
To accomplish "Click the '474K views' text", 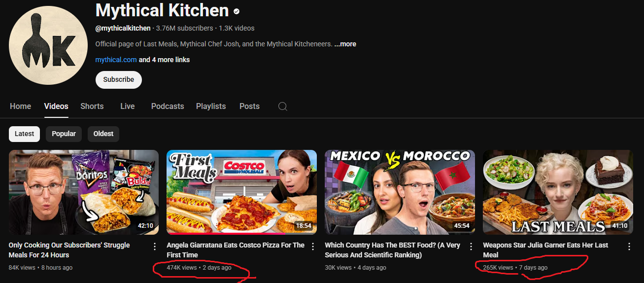I will coord(182,268).
